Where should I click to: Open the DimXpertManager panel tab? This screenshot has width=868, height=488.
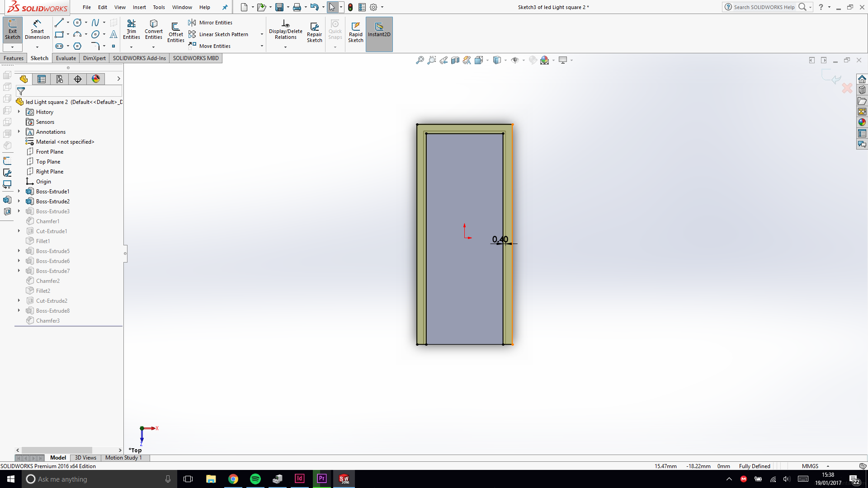tap(78, 79)
